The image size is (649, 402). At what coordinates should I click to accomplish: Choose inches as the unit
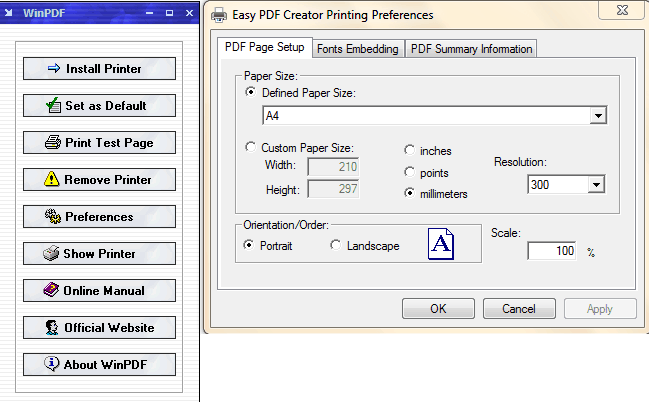pos(409,150)
